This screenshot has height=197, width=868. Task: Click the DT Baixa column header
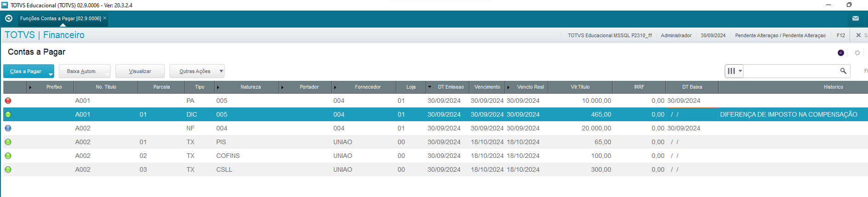pyautogui.click(x=692, y=87)
